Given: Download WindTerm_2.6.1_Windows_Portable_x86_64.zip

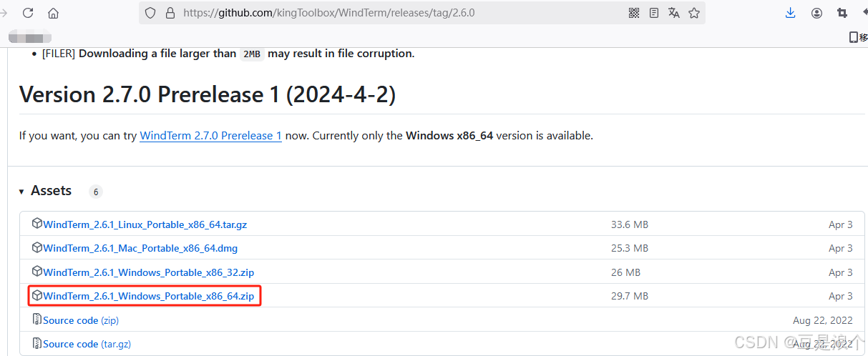Looking at the screenshot, I should pos(148,296).
